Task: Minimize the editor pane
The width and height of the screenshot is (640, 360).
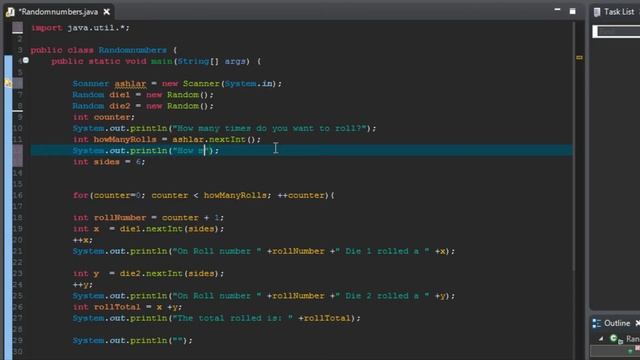Action: (557, 10)
